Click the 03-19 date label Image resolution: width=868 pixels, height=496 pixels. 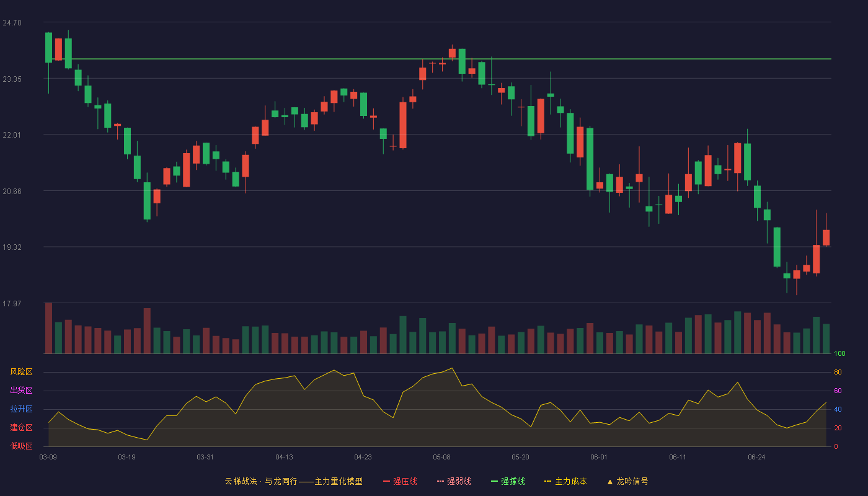126,457
